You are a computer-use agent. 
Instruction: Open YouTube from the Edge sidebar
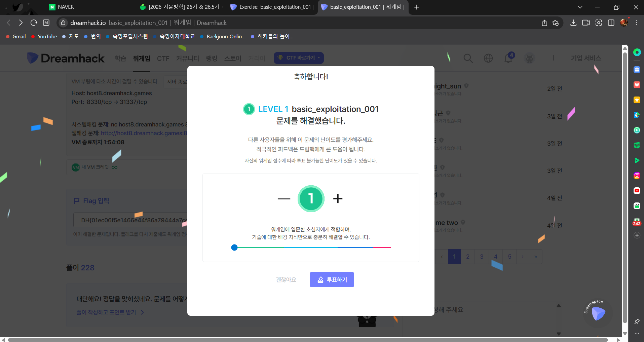tap(636, 191)
